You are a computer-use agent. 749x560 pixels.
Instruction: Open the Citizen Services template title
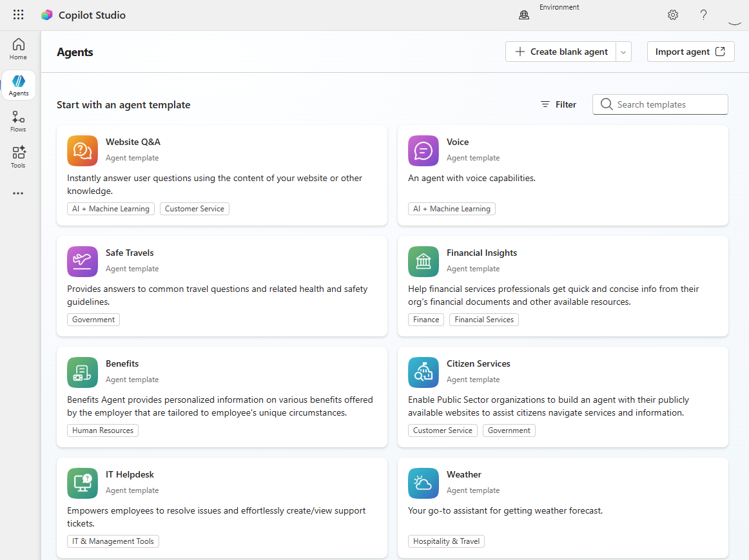point(479,363)
